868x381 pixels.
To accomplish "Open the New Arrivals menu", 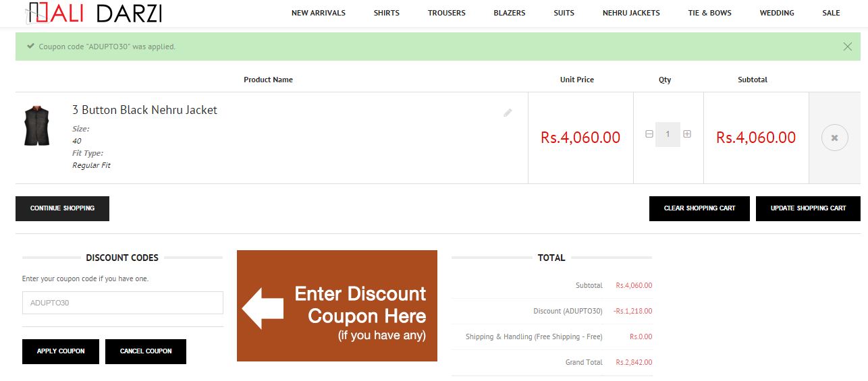I will pos(319,13).
